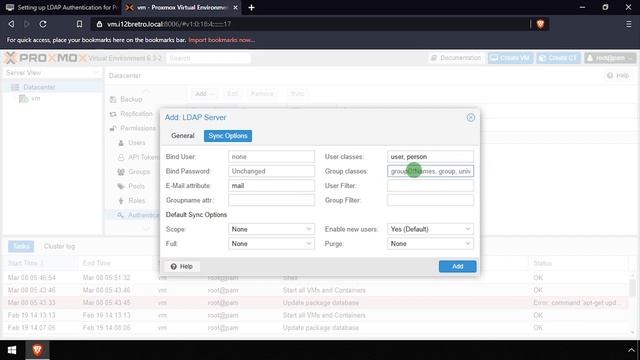Show hidden system tray icons

click(x=631, y=350)
